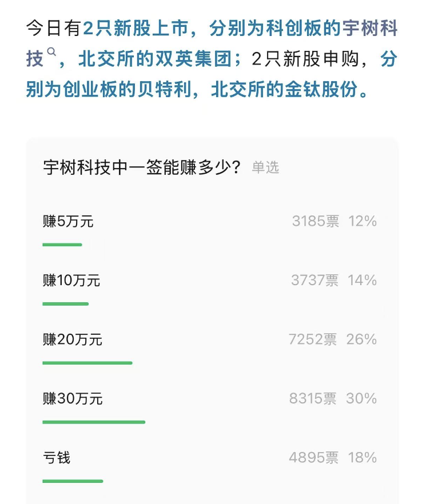Select the 赚5万元 poll option
Viewport: 422px width, 504px height.
point(210,230)
